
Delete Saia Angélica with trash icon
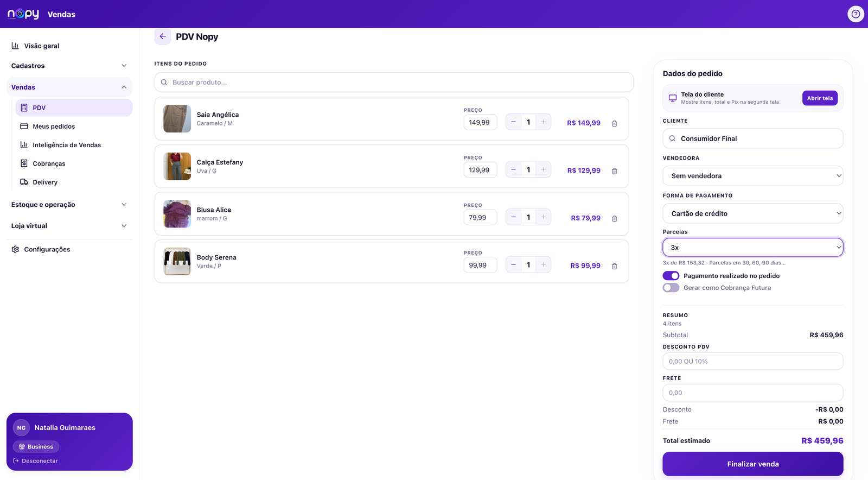pyautogui.click(x=615, y=123)
